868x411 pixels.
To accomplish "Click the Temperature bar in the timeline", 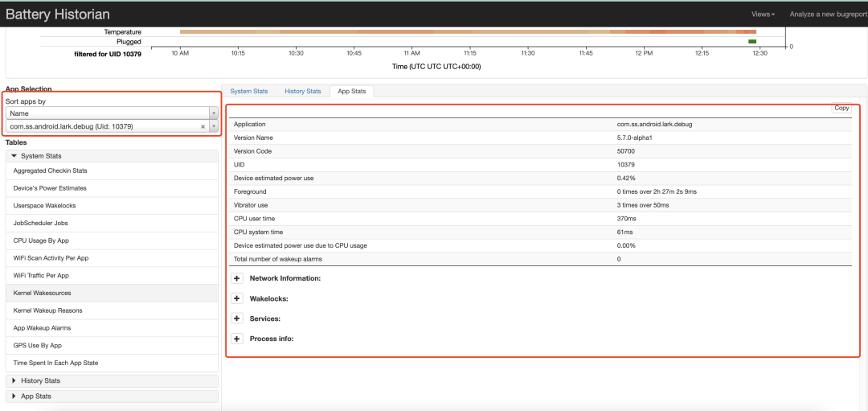I will click(468, 31).
